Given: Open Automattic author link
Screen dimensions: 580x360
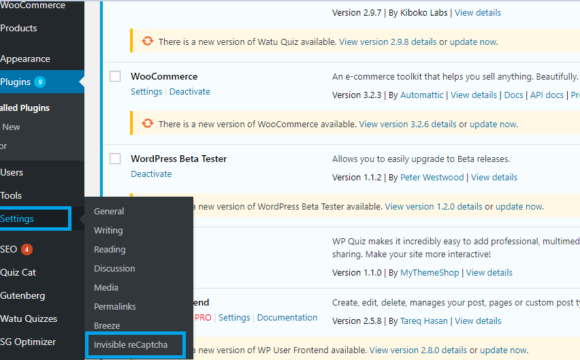Looking at the screenshot, I should 422,95.
